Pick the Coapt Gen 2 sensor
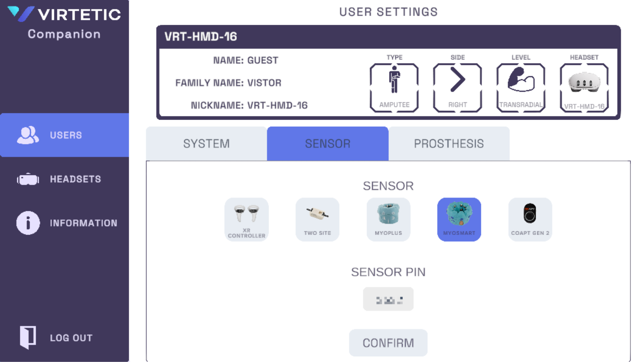The height and width of the screenshot is (362, 644). pyautogui.click(x=530, y=219)
